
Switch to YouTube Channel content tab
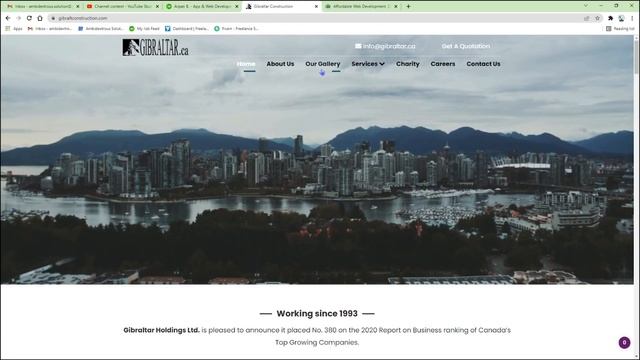(x=122, y=7)
